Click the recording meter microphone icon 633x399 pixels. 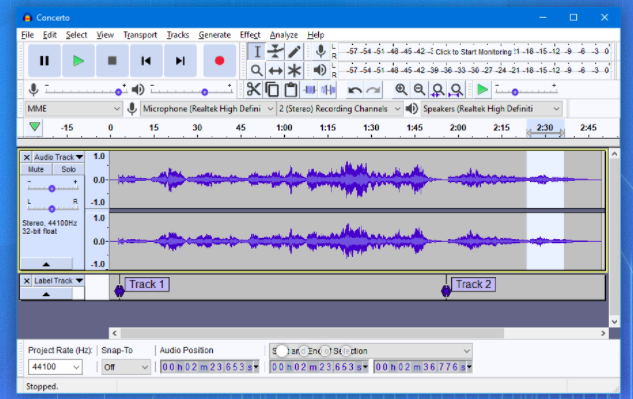point(321,52)
